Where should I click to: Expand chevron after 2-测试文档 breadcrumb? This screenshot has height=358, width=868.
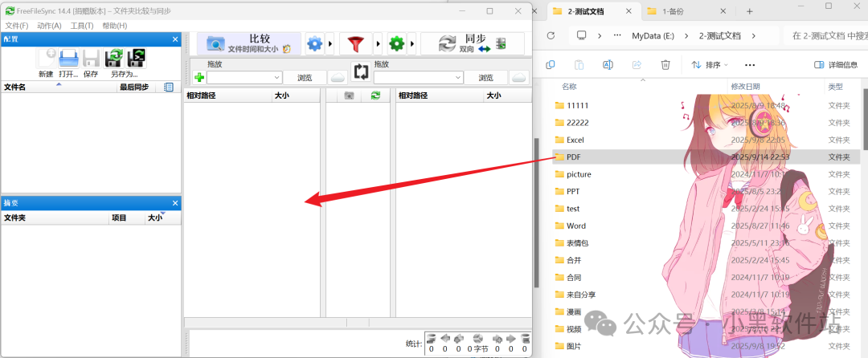click(x=753, y=35)
